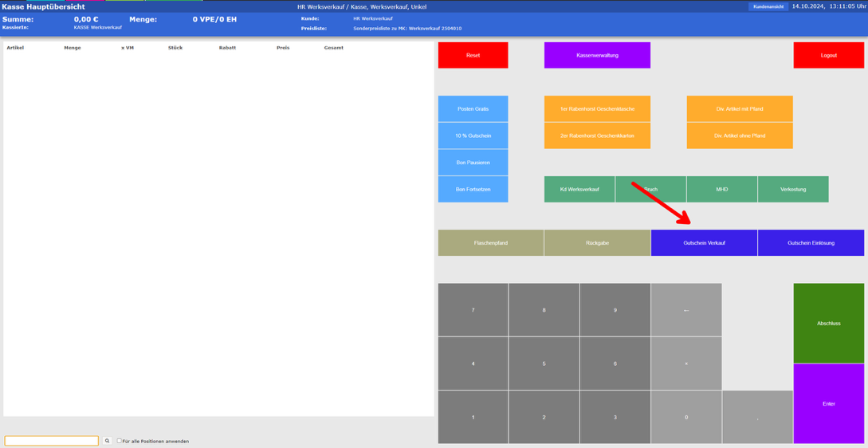
Task: Pause the receipt with Bon Pausieren
Action: [473, 163]
